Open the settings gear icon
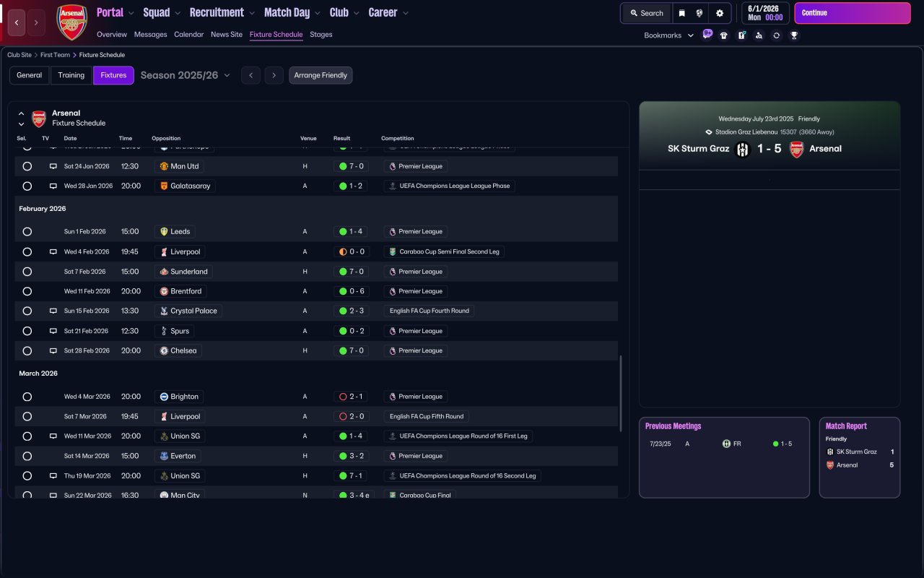This screenshot has width=924, height=578. pos(719,13)
